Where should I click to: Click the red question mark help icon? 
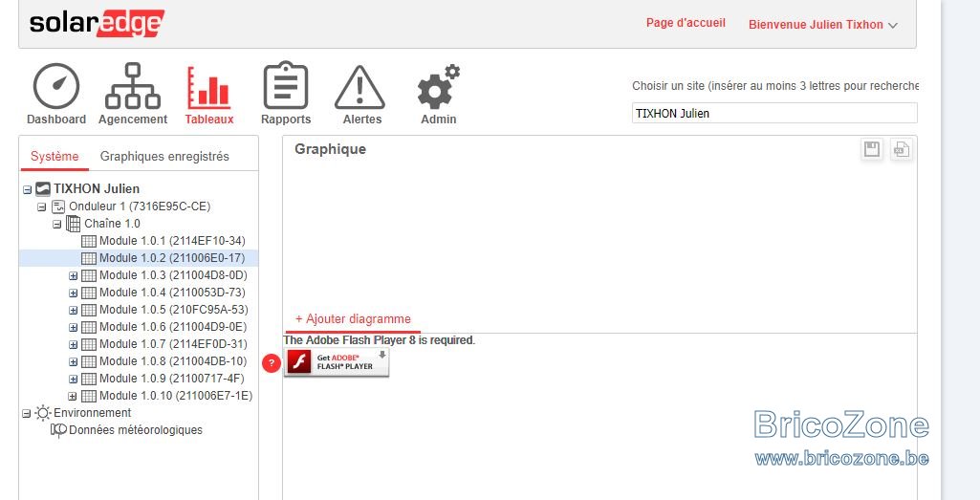click(272, 362)
